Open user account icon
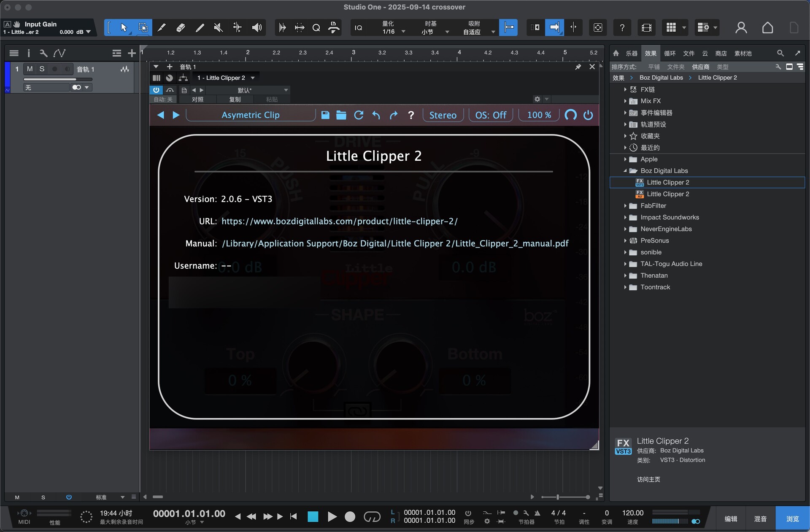810x532 pixels. pos(741,28)
